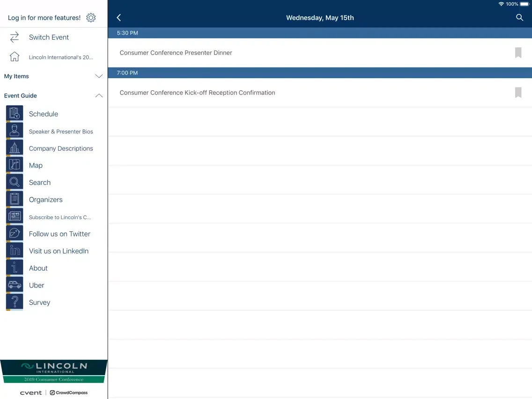Screen dimensions: 532x399
Task: Bookmark the Kick-off Reception Confirmation session
Action: (518, 92)
